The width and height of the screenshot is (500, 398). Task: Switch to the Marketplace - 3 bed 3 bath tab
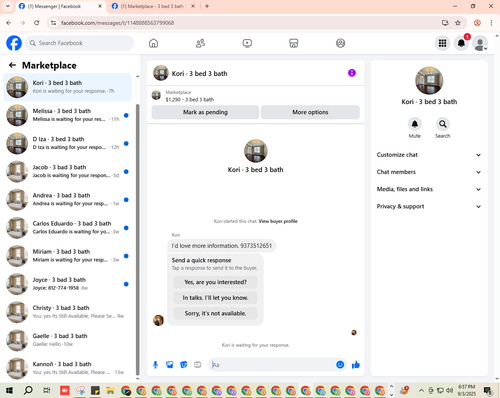pos(152,6)
